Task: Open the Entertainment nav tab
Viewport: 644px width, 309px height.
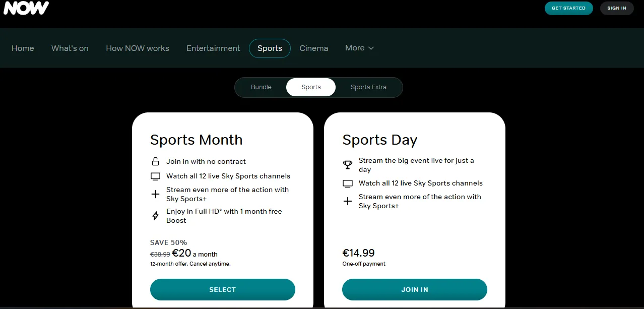Action: [213, 48]
